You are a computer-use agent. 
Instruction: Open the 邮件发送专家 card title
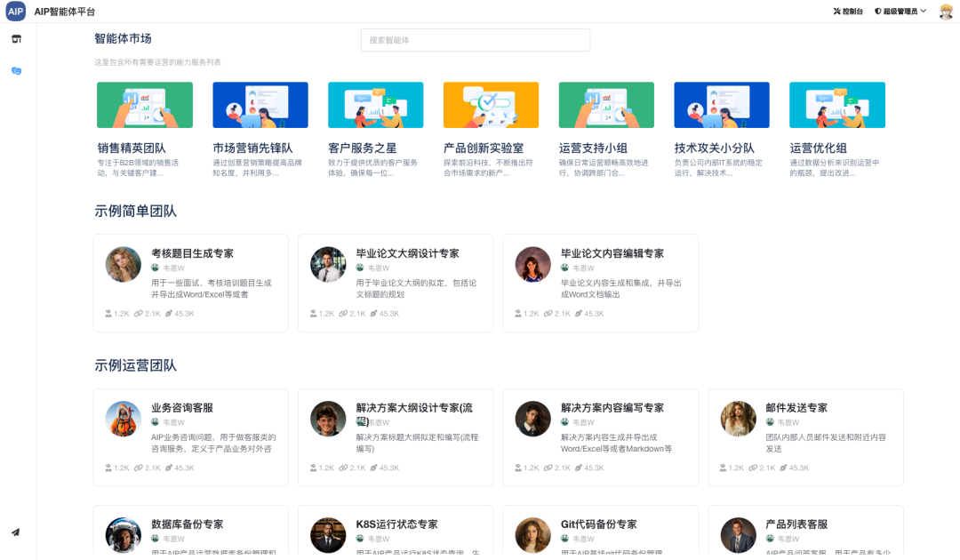click(796, 408)
